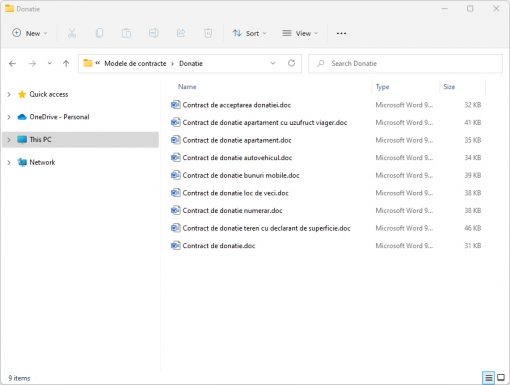Go up one folder level arrow
Screen dimensions: 510x385
click(66, 64)
